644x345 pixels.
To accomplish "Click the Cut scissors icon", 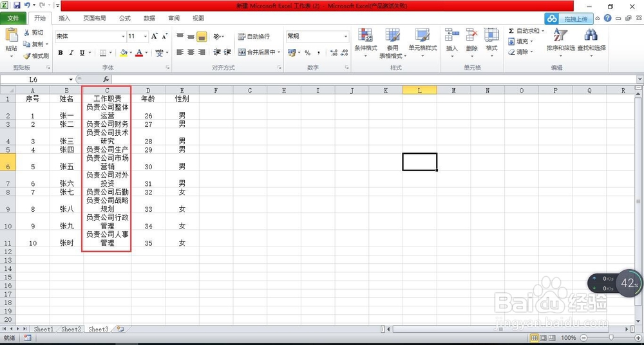I will click(27, 33).
